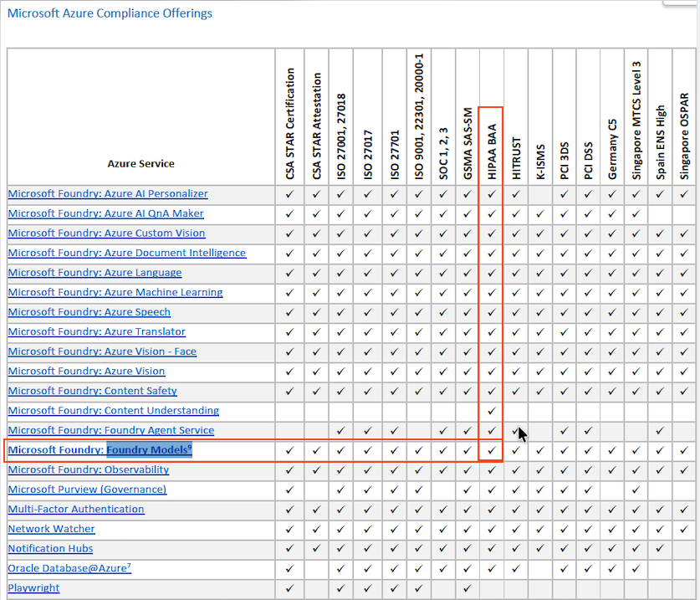Click HIPAA BAA checkmark in Foundry Models row
Viewport: 700px width, 600px height.
tap(492, 450)
